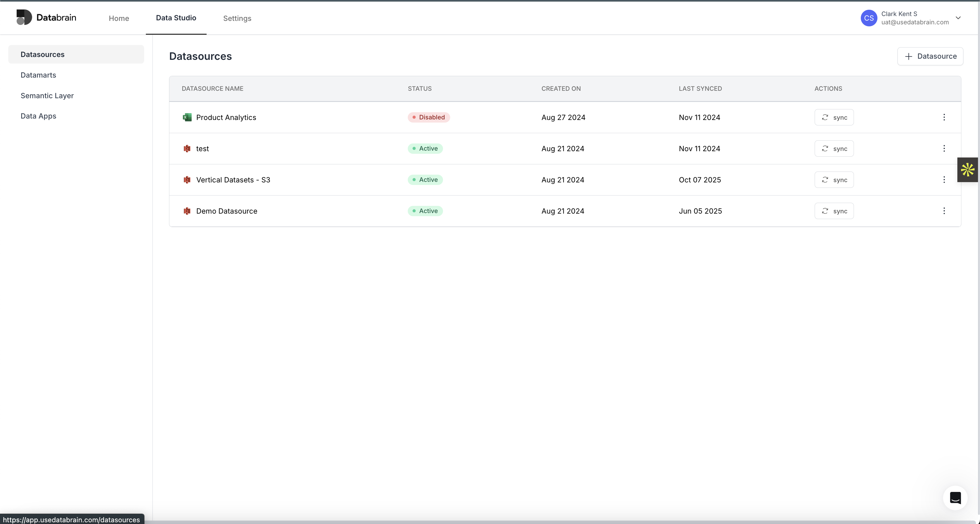Open the chat support bubble icon
980x524 pixels.
(955, 497)
